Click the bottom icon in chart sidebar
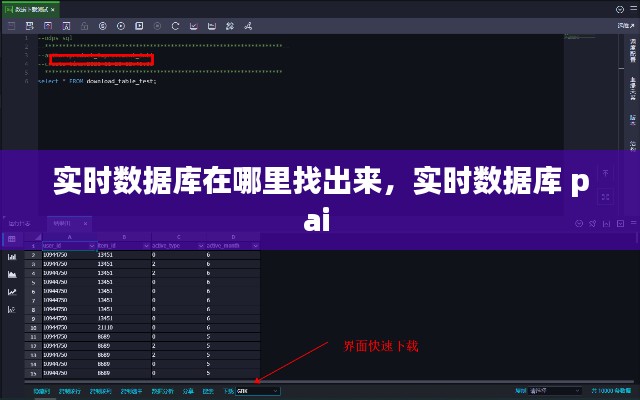The height and width of the screenshot is (400, 640). pos(12,309)
